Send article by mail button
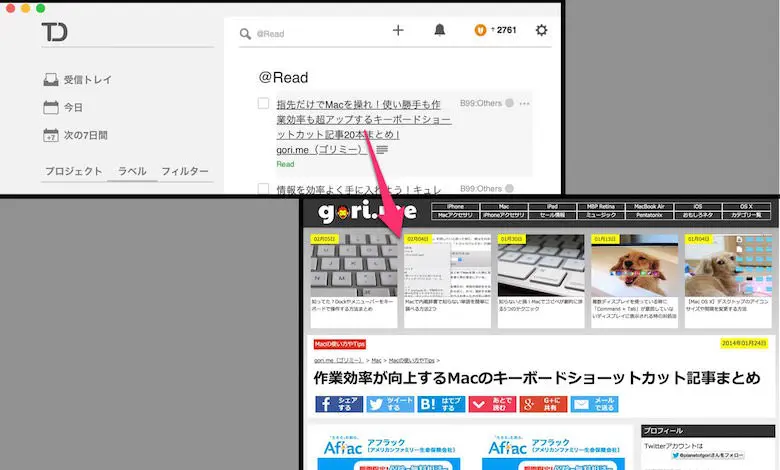 [x=594, y=404]
